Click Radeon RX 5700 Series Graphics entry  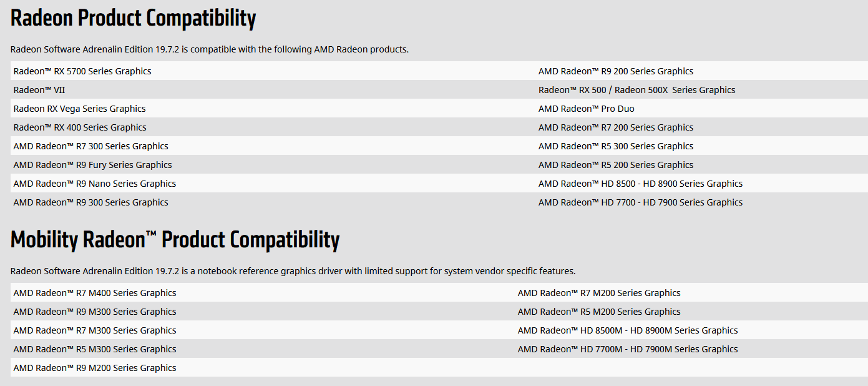[82, 71]
